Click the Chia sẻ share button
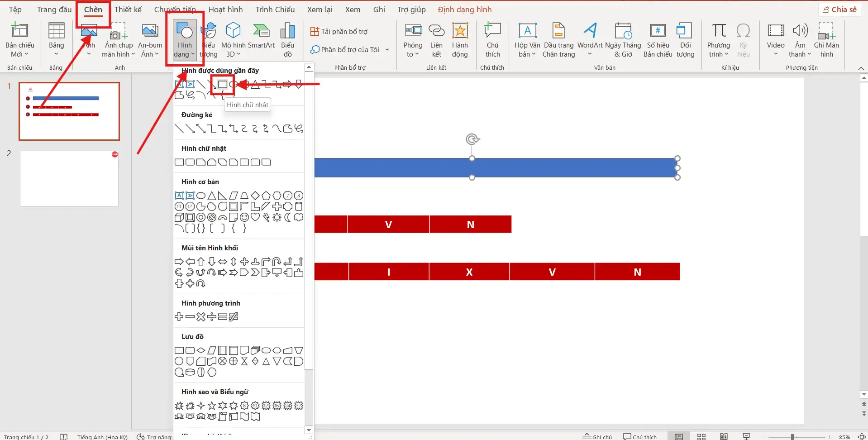Image resolution: width=868 pixels, height=440 pixels. (x=839, y=10)
